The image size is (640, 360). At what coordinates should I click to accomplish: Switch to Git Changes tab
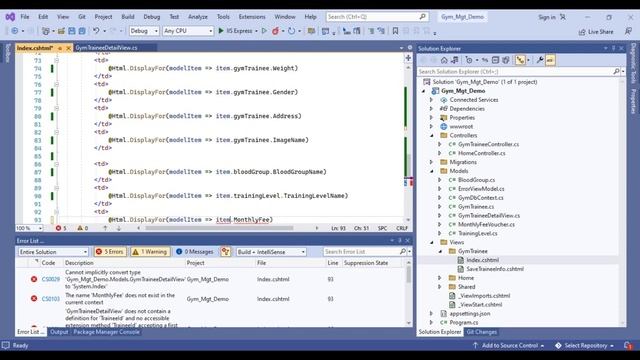tap(482, 332)
